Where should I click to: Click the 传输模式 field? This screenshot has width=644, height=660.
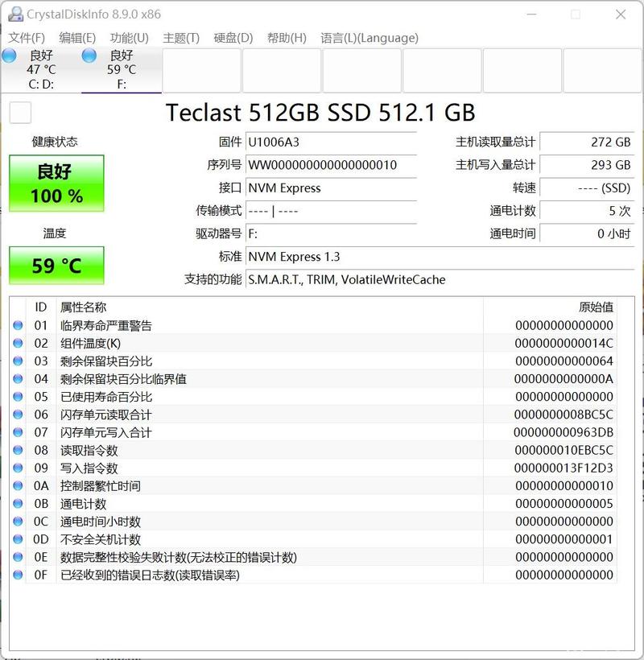(332, 210)
